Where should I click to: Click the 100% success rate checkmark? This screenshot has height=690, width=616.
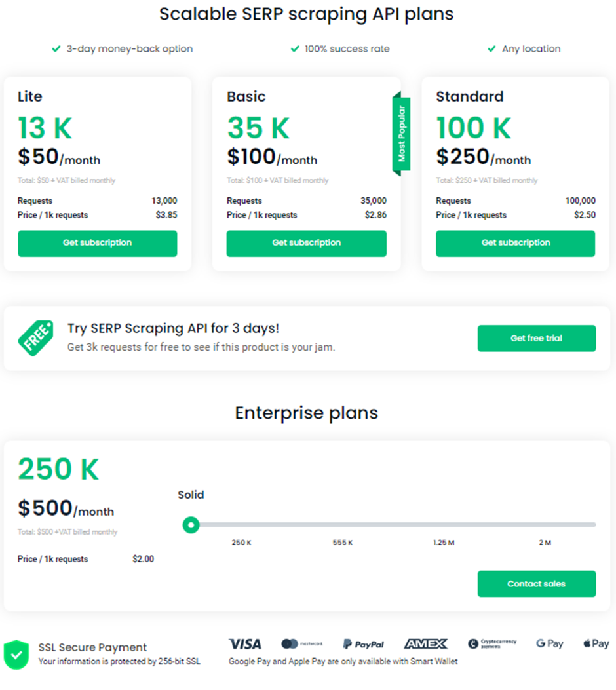[x=295, y=49]
